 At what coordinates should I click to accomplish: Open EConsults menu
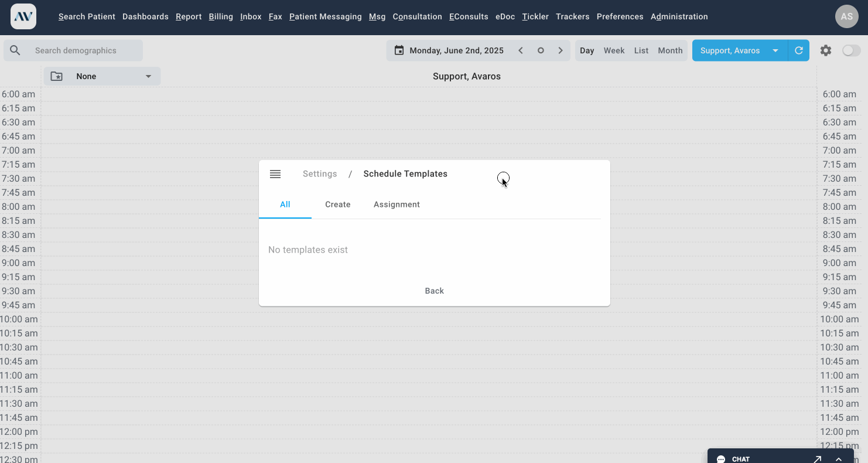tap(469, 16)
